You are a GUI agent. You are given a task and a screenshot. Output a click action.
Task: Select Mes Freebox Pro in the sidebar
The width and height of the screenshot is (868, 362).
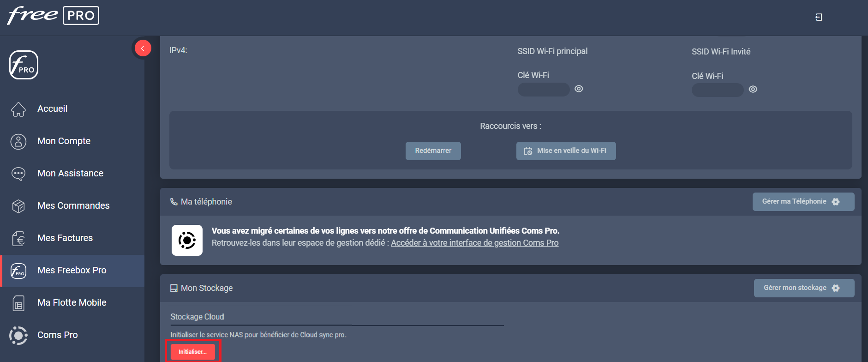[x=18, y=271]
